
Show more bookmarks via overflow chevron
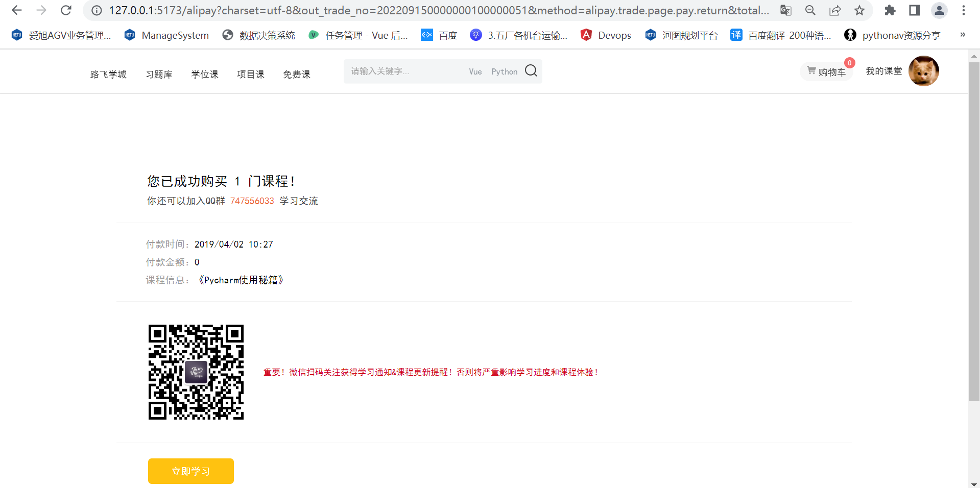tap(963, 35)
